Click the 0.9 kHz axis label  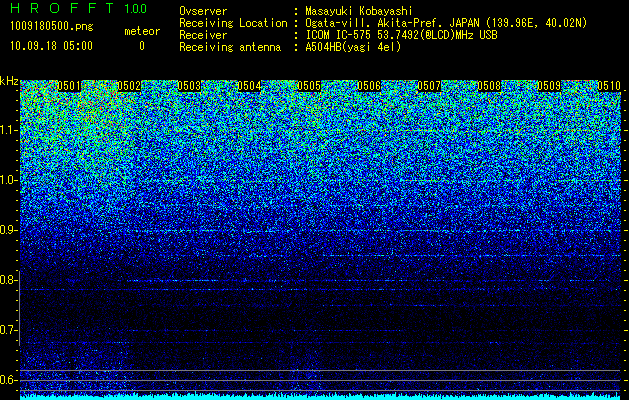click(7, 230)
